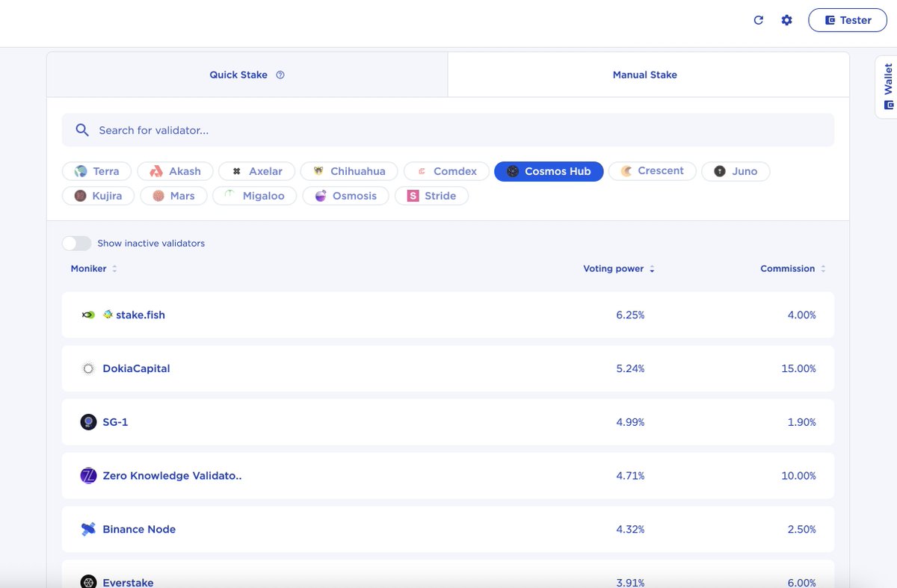This screenshot has width=897, height=588.
Task: Select the Terra chain chip
Action: [x=96, y=171]
